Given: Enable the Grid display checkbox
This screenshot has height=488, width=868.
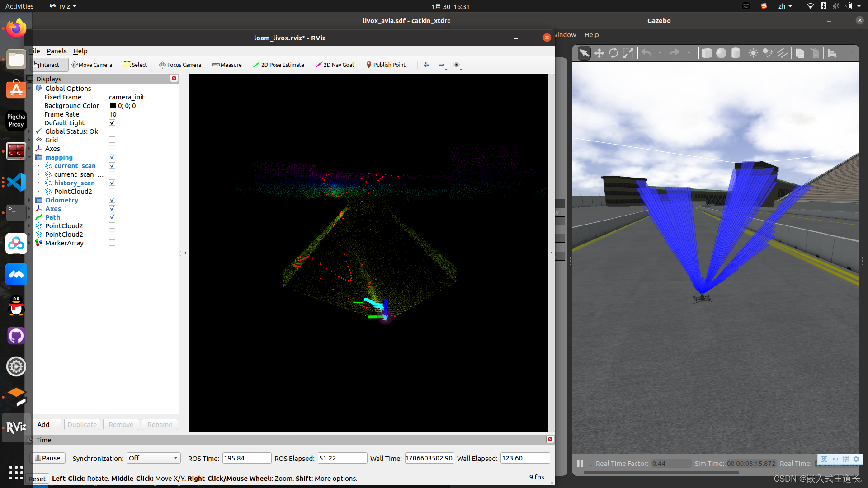Looking at the screenshot, I should [x=112, y=140].
